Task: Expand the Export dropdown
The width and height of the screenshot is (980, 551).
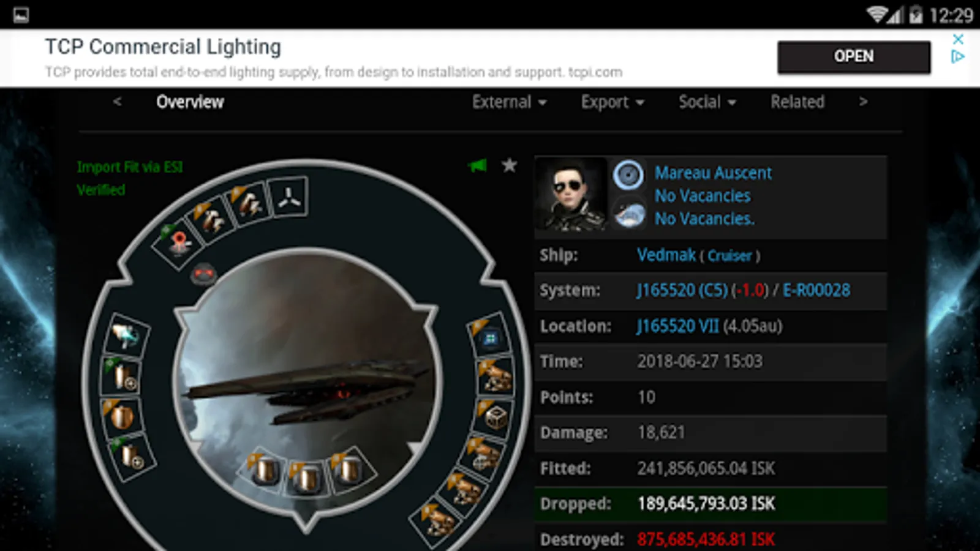Action: (612, 102)
